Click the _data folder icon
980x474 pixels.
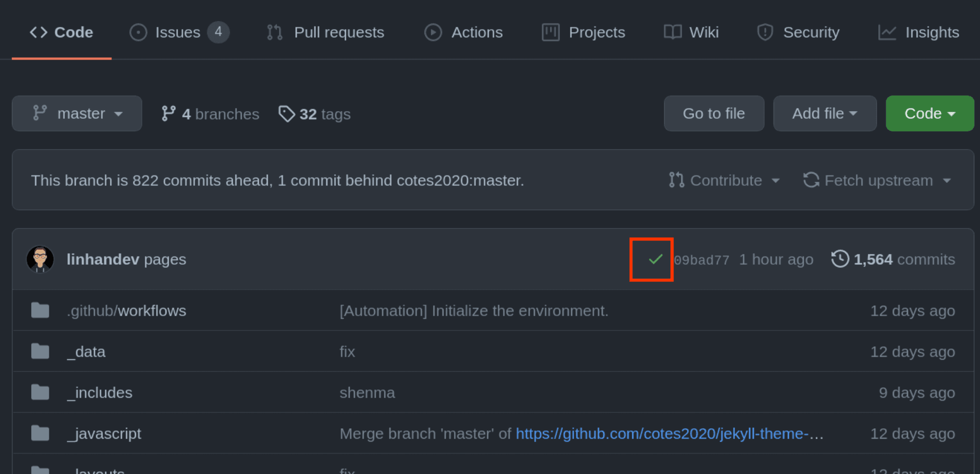[40, 351]
